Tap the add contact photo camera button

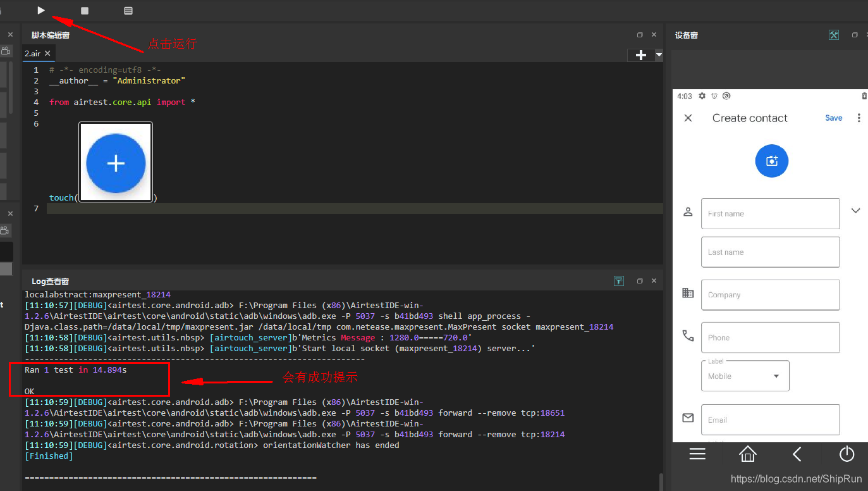(x=772, y=161)
